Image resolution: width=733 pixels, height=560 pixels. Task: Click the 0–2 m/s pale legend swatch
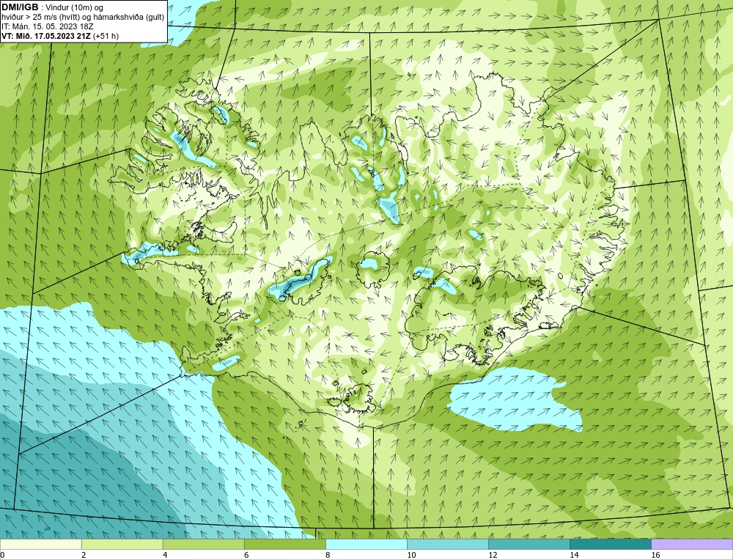40,544
